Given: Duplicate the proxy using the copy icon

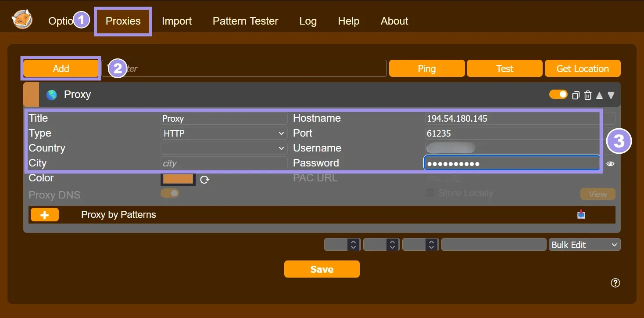Looking at the screenshot, I should (576, 95).
